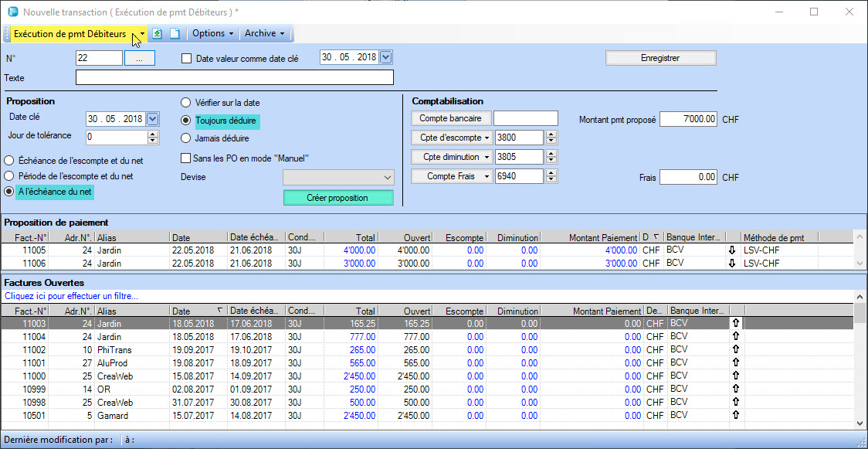Click the up arrow on invoice 11003 row
Image resolution: width=868 pixels, height=449 pixels.
pyautogui.click(x=735, y=324)
